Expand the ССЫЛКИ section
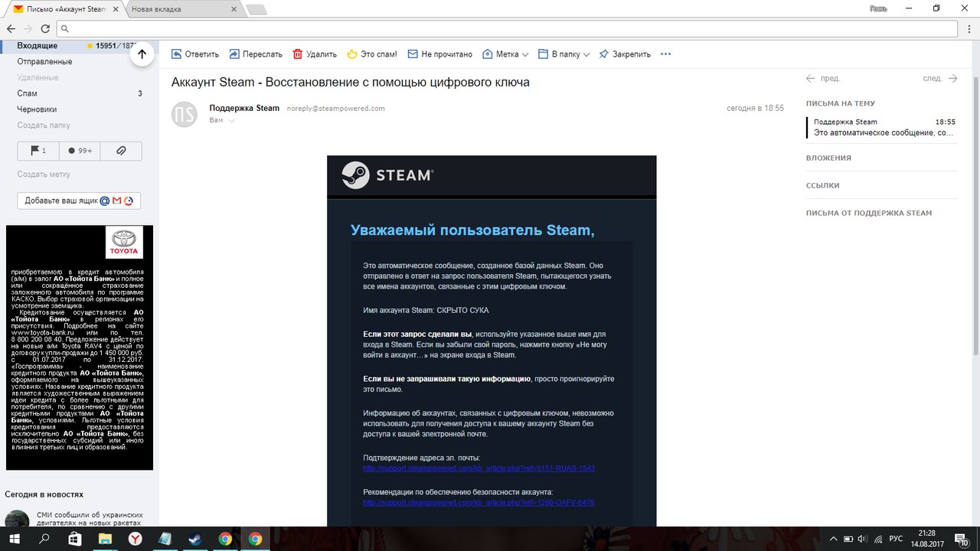 822,185
